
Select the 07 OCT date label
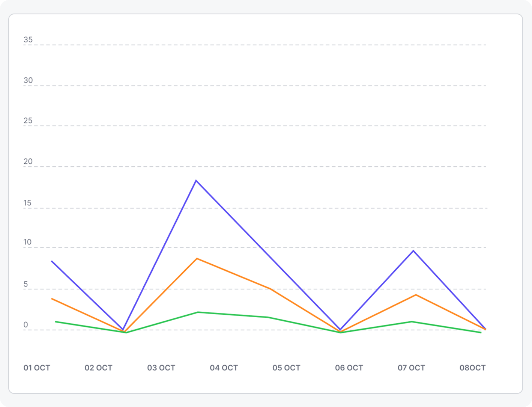[x=411, y=368]
